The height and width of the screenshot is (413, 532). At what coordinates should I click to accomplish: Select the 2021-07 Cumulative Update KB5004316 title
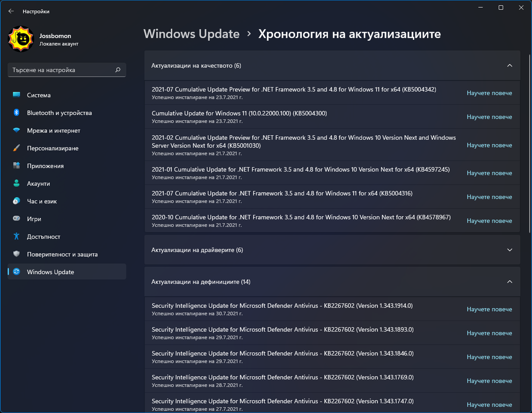coord(282,193)
